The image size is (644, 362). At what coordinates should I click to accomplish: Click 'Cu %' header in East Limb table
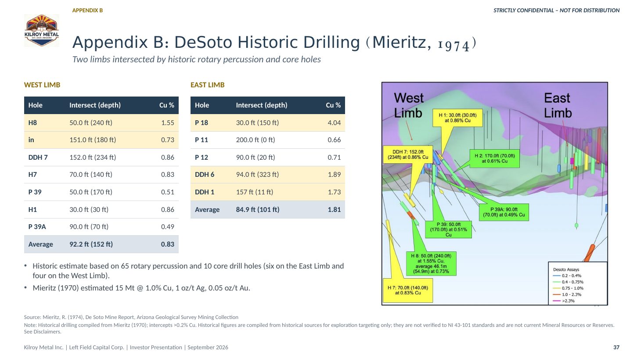coord(333,105)
